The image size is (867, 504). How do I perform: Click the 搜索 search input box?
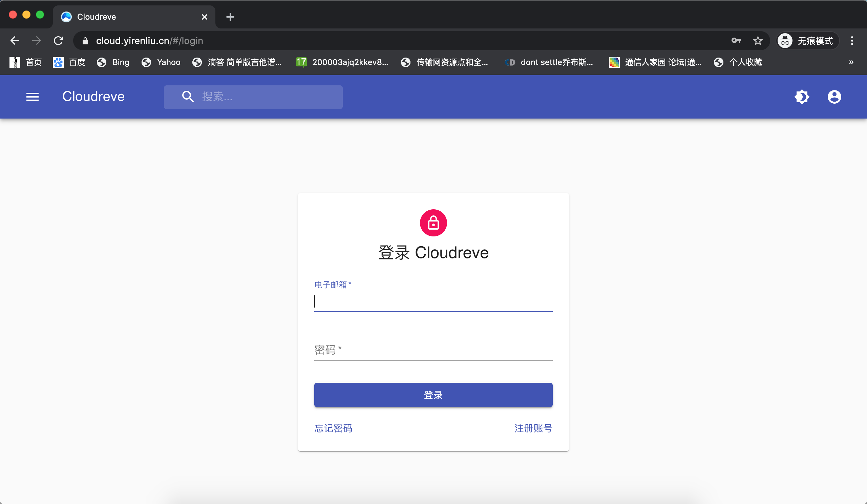coord(268,97)
